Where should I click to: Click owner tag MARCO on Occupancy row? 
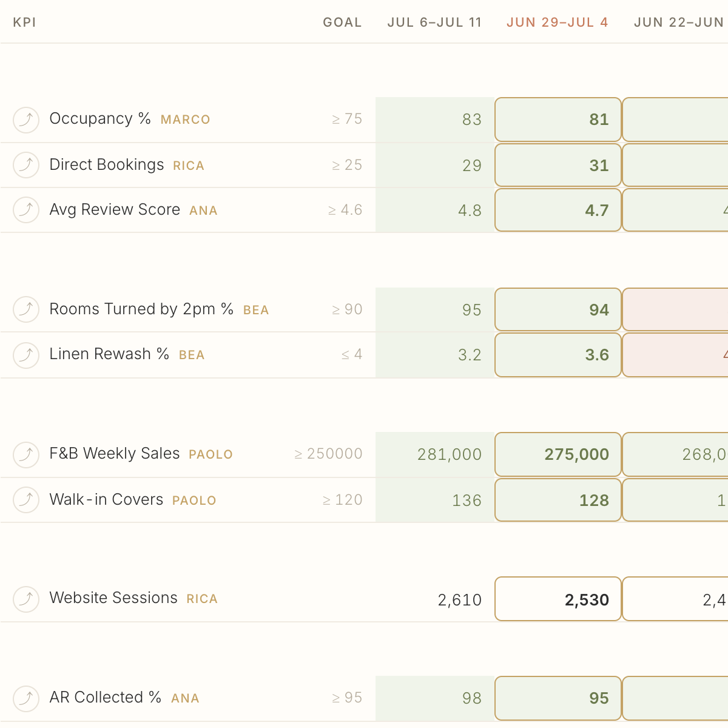coord(185,120)
